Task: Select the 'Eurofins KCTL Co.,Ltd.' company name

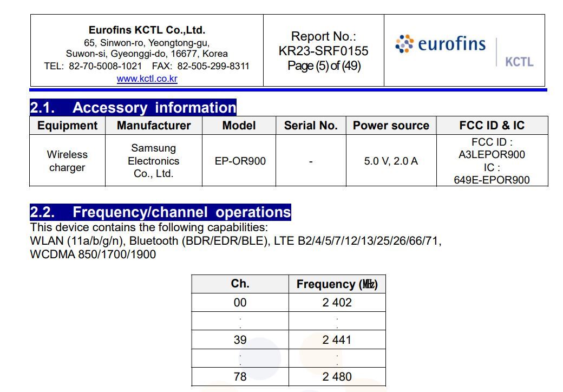Action: point(147,30)
